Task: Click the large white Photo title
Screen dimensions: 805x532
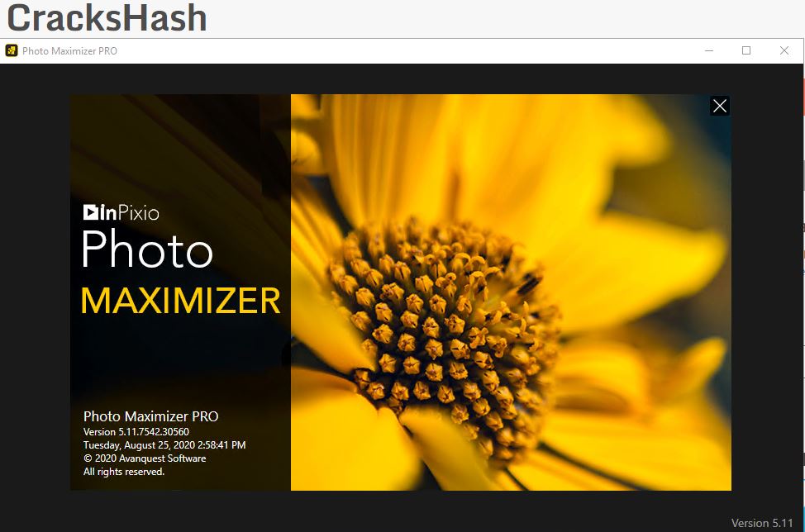Action: click(147, 249)
